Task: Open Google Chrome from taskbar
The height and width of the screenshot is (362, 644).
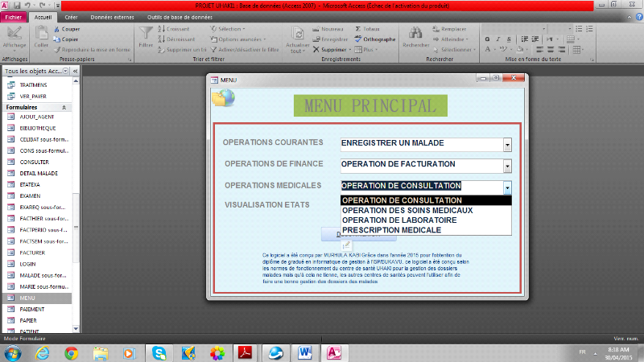Action: (x=71, y=353)
